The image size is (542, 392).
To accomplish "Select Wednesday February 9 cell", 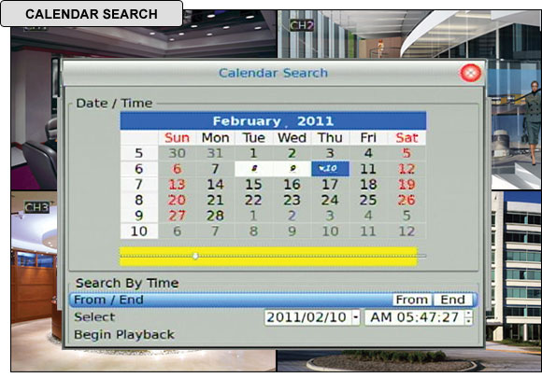I will (292, 169).
